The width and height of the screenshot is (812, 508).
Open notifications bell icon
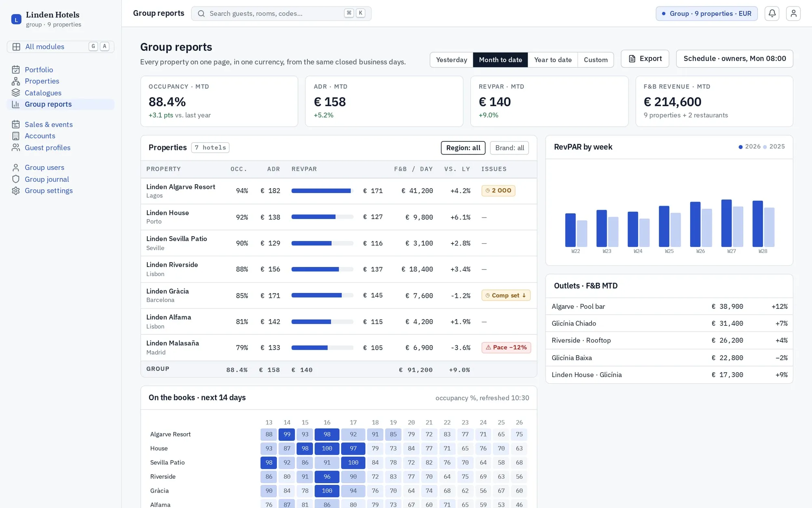pyautogui.click(x=772, y=13)
